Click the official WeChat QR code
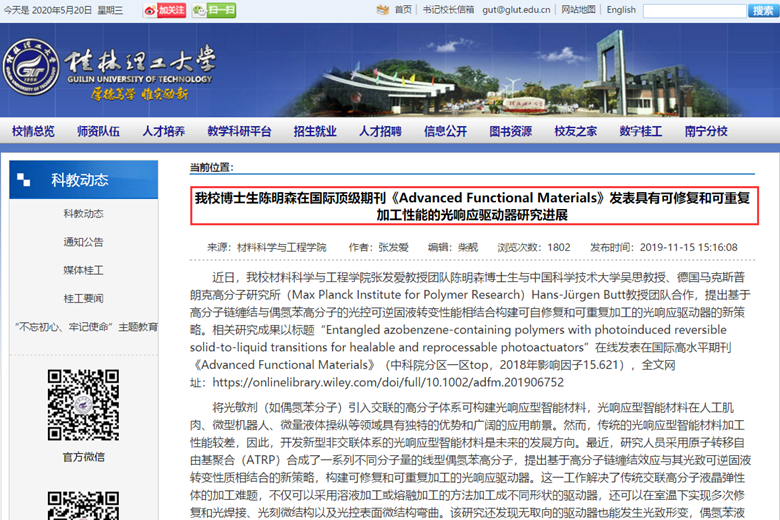The image size is (780, 520). click(83, 405)
